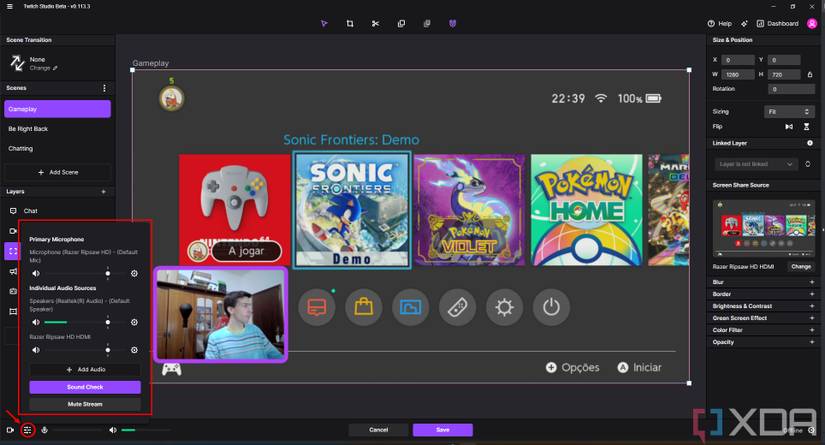
Task: Click the Rotation input field
Action: point(789,89)
